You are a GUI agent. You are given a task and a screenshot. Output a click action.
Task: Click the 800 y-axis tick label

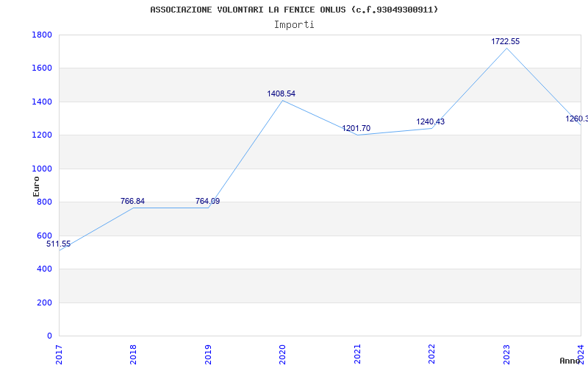pos(44,202)
